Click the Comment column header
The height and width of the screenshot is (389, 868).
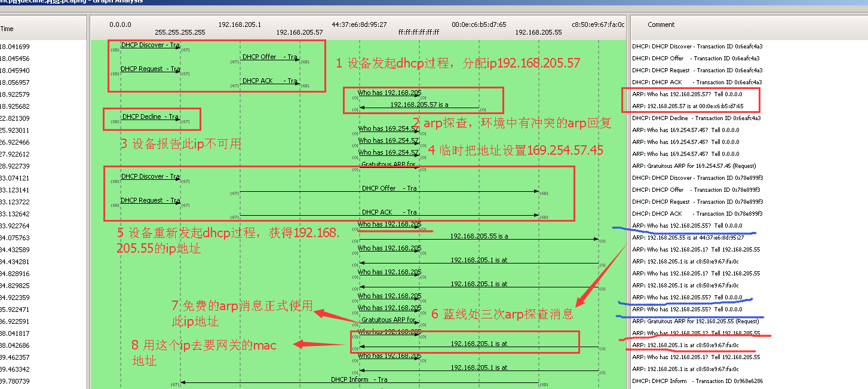[661, 24]
